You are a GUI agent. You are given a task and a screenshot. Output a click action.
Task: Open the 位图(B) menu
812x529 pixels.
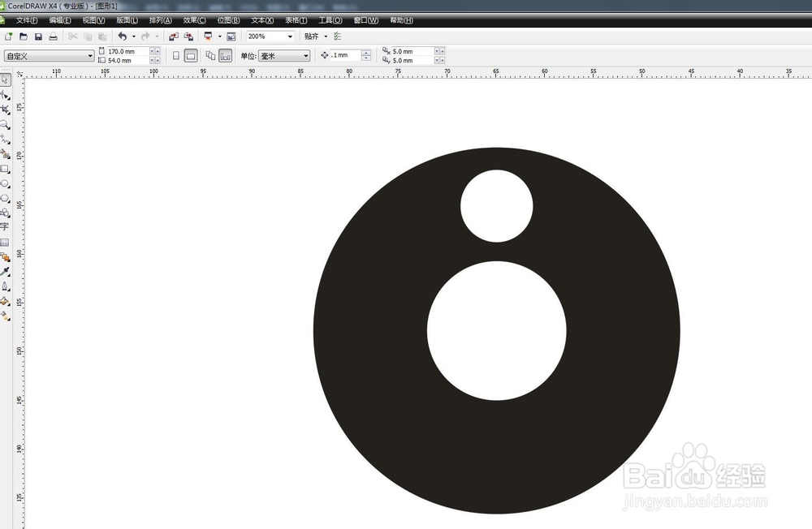[228, 20]
